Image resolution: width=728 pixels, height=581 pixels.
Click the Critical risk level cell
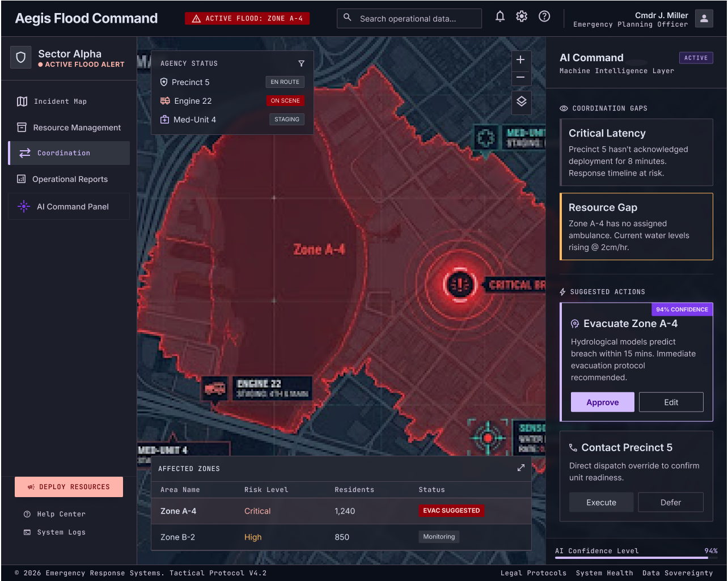pyautogui.click(x=257, y=511)
